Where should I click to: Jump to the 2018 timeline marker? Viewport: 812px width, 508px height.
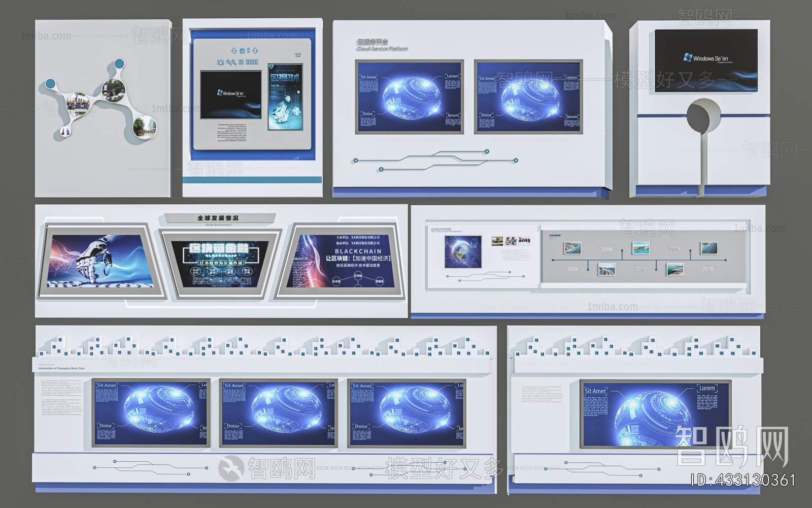(x=707, y=269)
